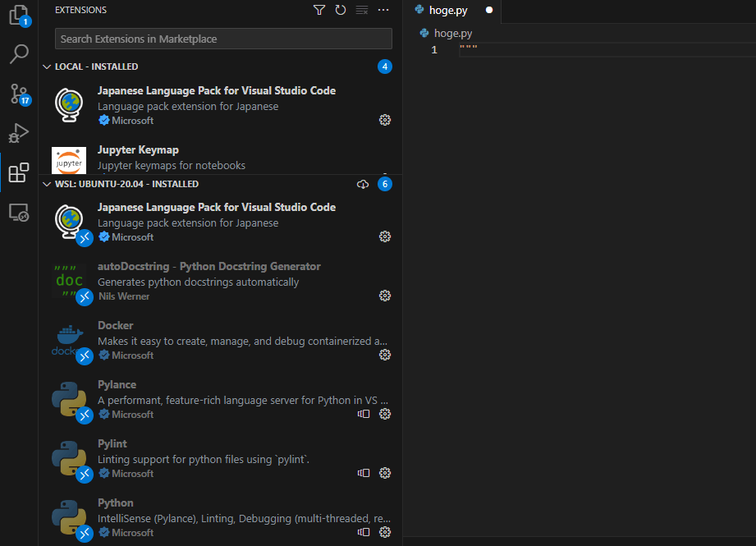Screen dimensions: 756x546
Task: Click the 6 badge on WSL installed section
Action: pyautogui.click(x=385, y=184)
